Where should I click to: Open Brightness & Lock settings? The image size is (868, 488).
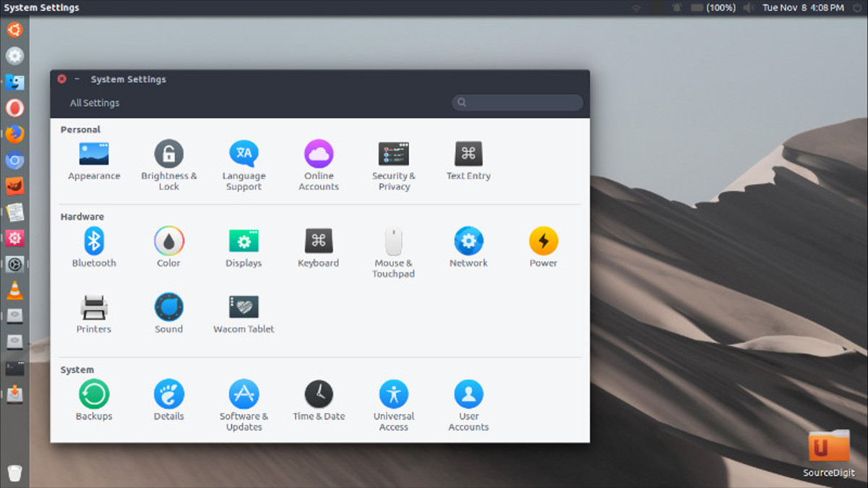tap(168, 165)
